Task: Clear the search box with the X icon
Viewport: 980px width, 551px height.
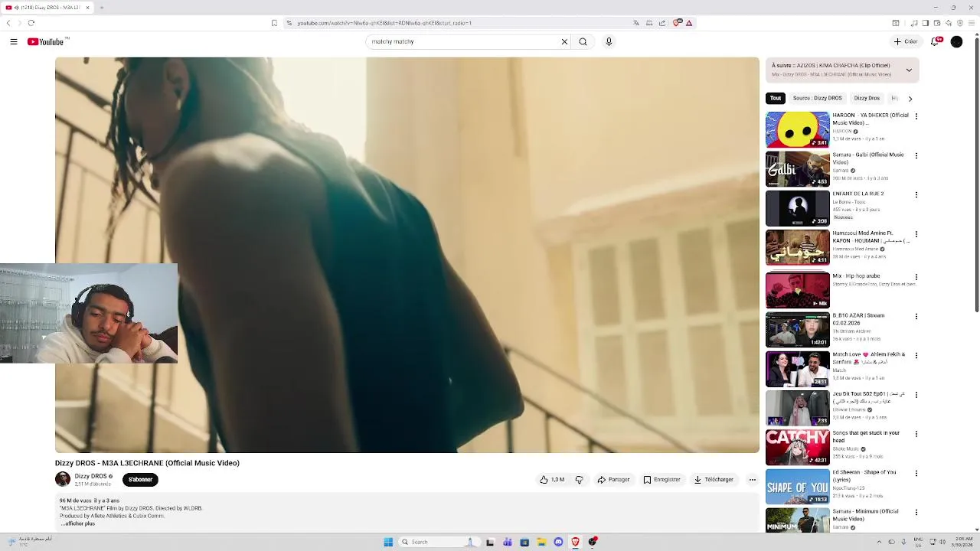Action: 564,42
